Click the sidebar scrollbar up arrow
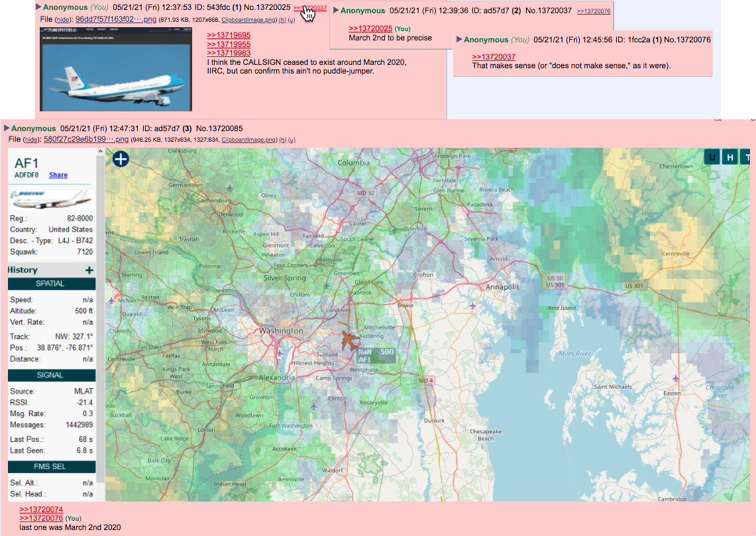 [100, 151]
